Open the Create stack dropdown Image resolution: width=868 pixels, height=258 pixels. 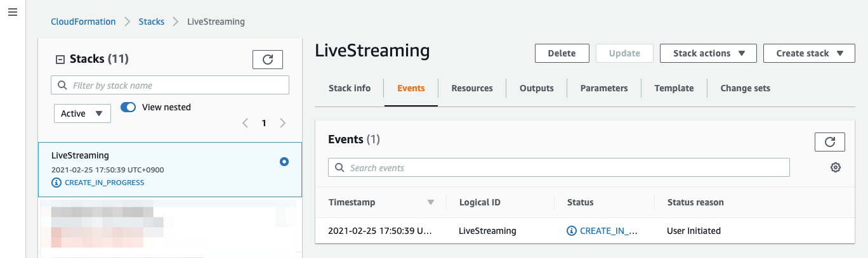tap(810, 53)
